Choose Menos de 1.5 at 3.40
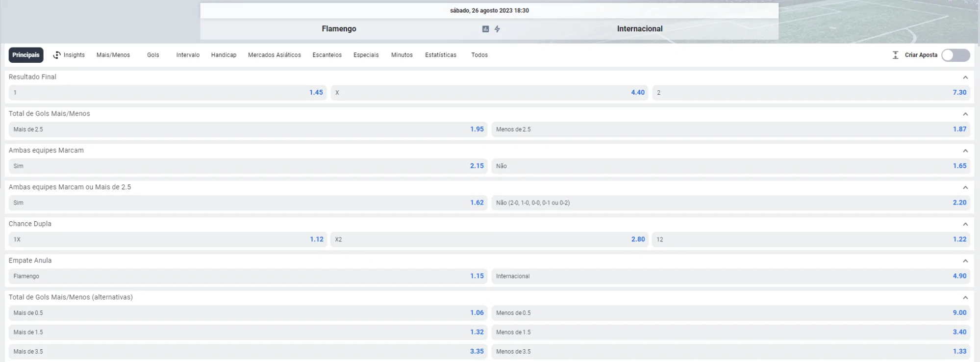The width and height of the screenshot is (980, 362). pyautogui.click(x=731, y=332)
